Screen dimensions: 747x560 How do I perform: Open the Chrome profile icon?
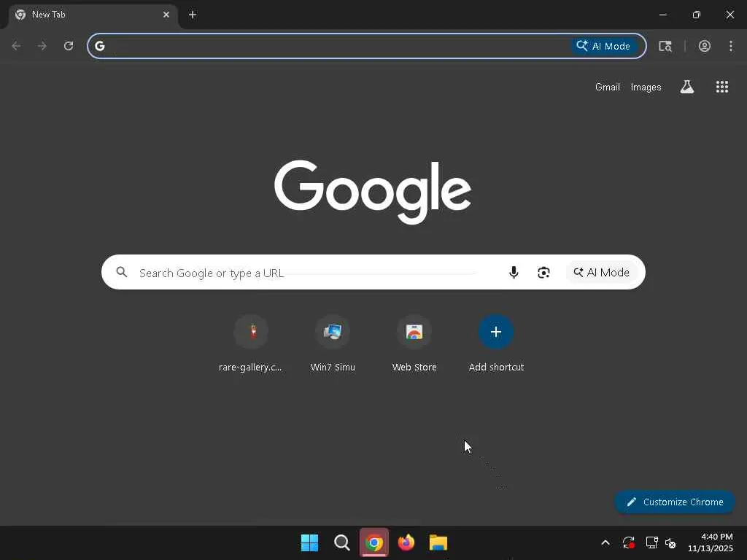click(705, 46)
